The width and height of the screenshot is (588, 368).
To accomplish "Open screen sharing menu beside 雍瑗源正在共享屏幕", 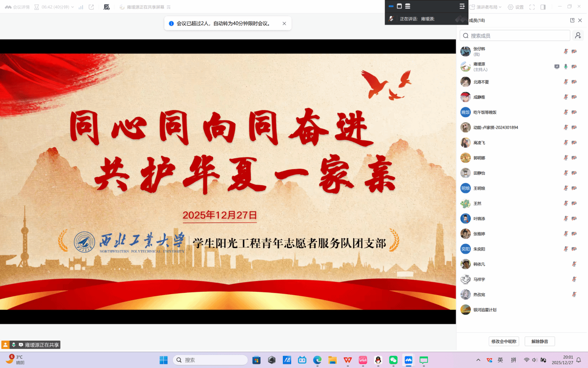I will [168, 7].
